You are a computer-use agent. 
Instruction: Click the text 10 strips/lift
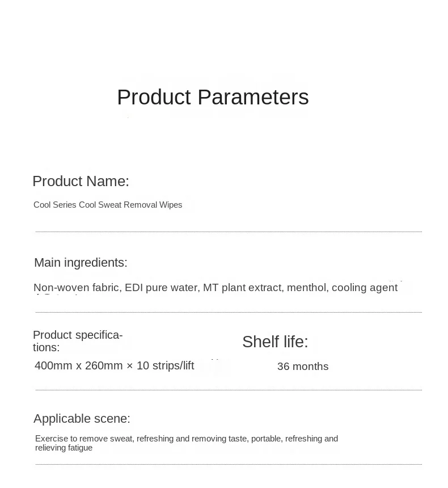click(x=165, y=365)
